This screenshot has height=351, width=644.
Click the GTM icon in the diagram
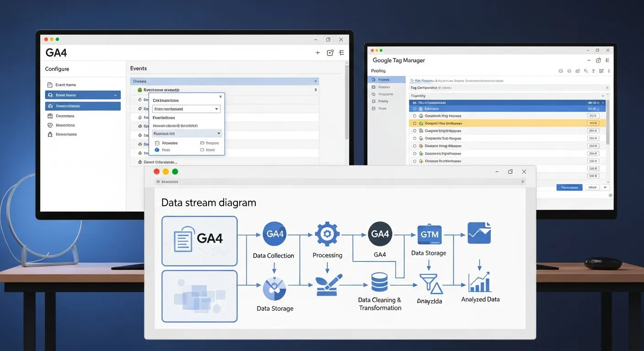[x=429, y=234]
